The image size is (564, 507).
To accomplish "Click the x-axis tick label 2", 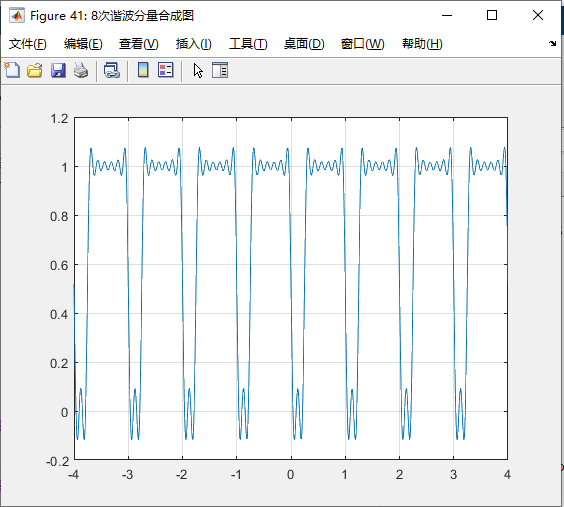I will tap(399, 475).
